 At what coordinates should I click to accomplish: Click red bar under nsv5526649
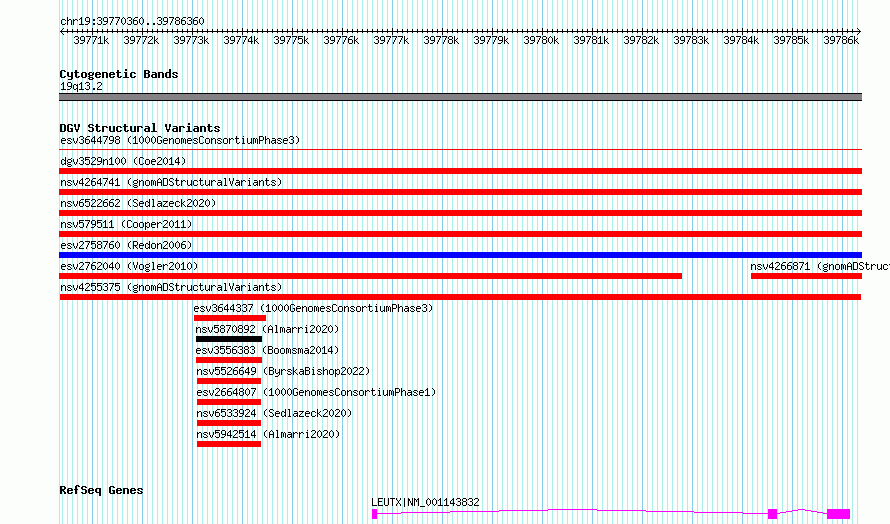pyautogui.click(x=229, y=381)
